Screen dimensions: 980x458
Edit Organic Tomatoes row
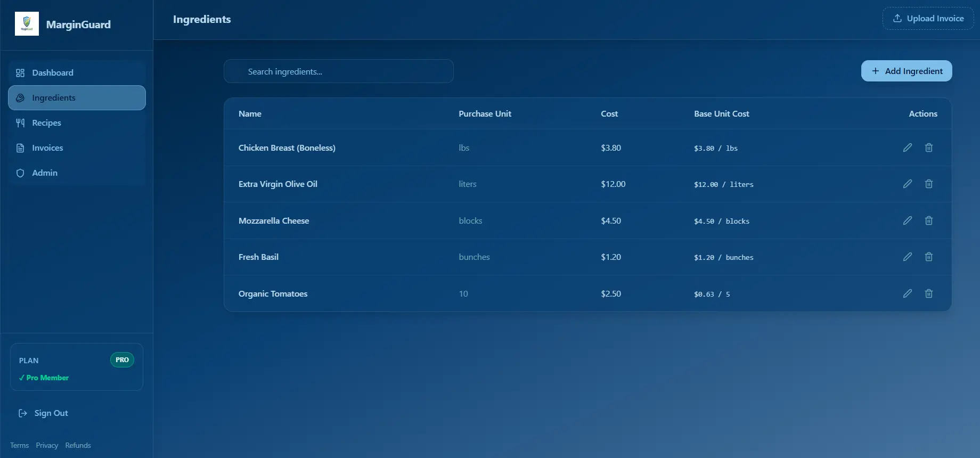click(x=908, y=293)
